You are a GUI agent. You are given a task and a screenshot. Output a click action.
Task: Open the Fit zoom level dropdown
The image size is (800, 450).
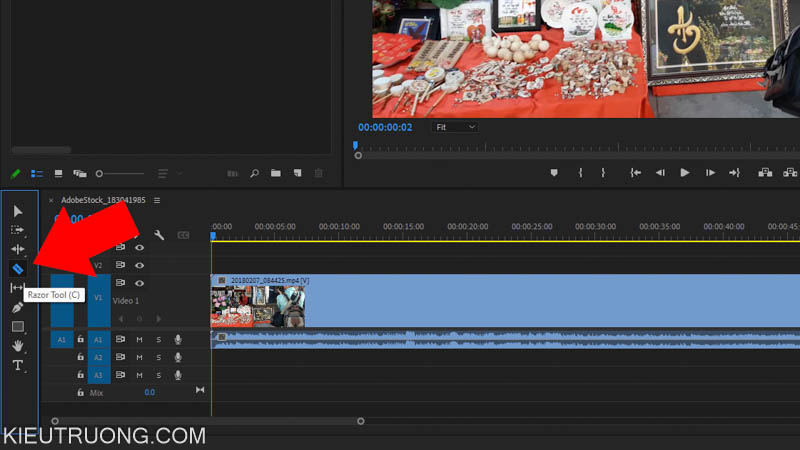455,127
